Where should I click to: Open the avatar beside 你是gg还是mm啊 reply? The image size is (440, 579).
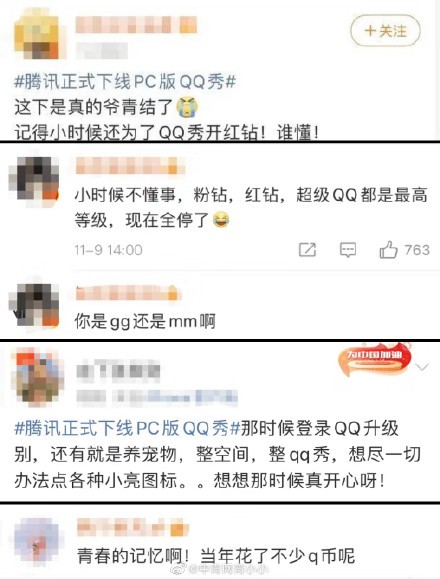click(34, 304)
